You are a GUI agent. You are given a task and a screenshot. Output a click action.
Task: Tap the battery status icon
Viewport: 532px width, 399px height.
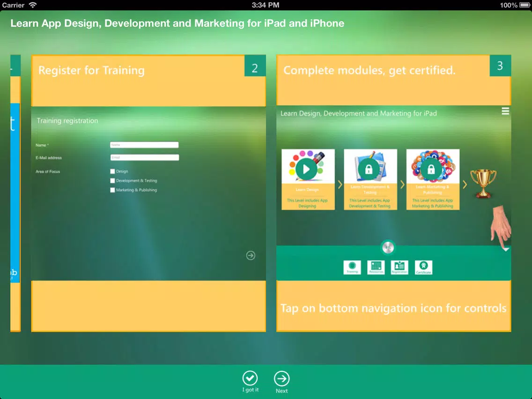[525, 5]
